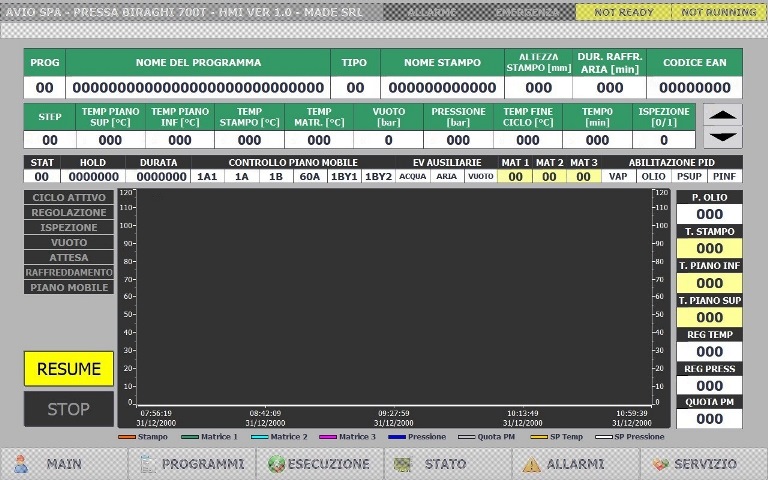Click the PROGRAMMI document icon
This screenshot has width=768, height=480.
coord(147,464)
